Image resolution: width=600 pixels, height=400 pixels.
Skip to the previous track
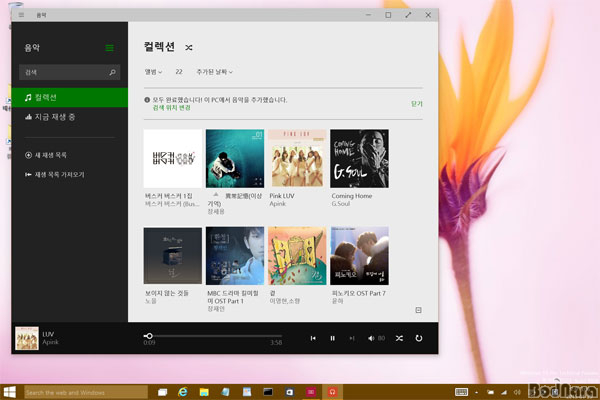tap(313, 338)
